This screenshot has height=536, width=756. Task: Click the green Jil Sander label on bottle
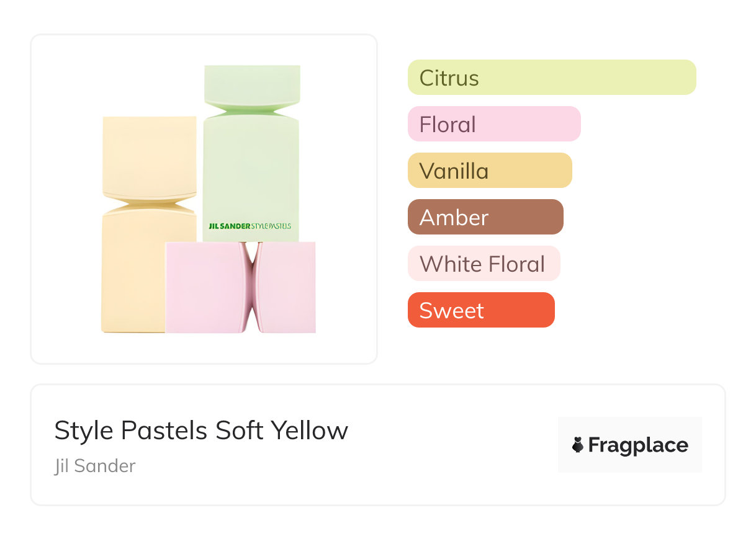coord(250,226)
